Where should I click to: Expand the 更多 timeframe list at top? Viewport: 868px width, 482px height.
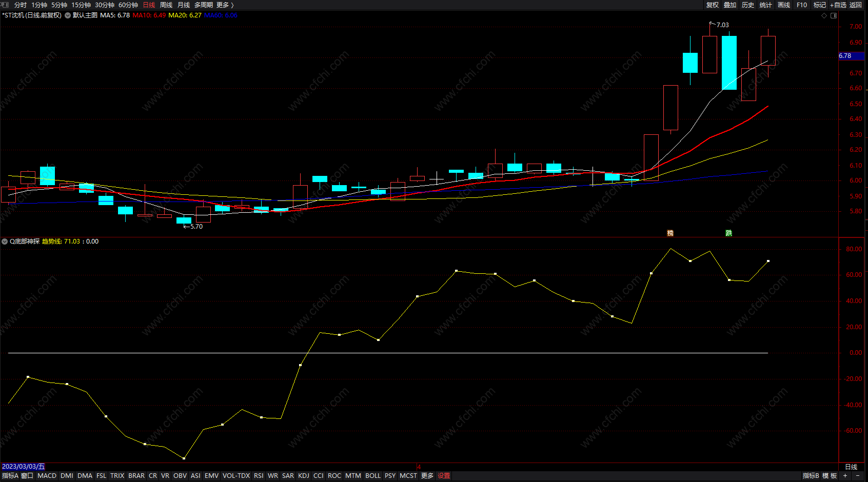[x=225, y=5]
